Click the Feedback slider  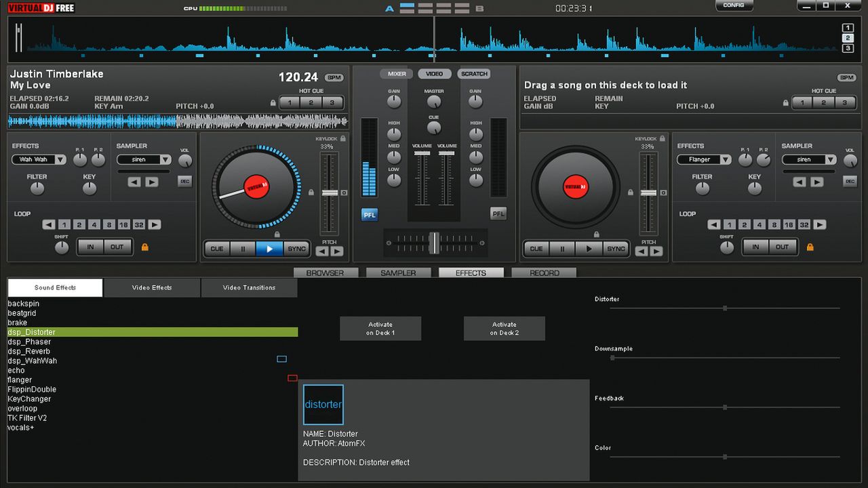pyautogui.click(x=725, y=407)
